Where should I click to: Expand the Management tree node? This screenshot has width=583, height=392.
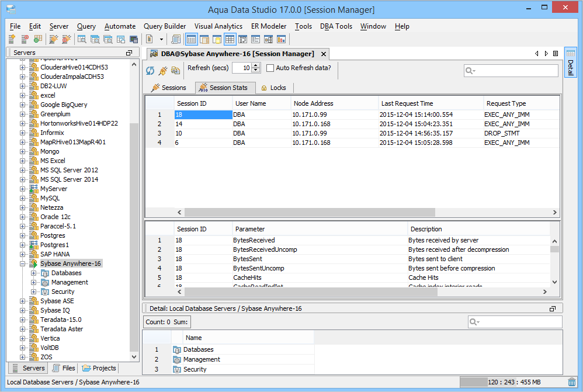point(33,282)
